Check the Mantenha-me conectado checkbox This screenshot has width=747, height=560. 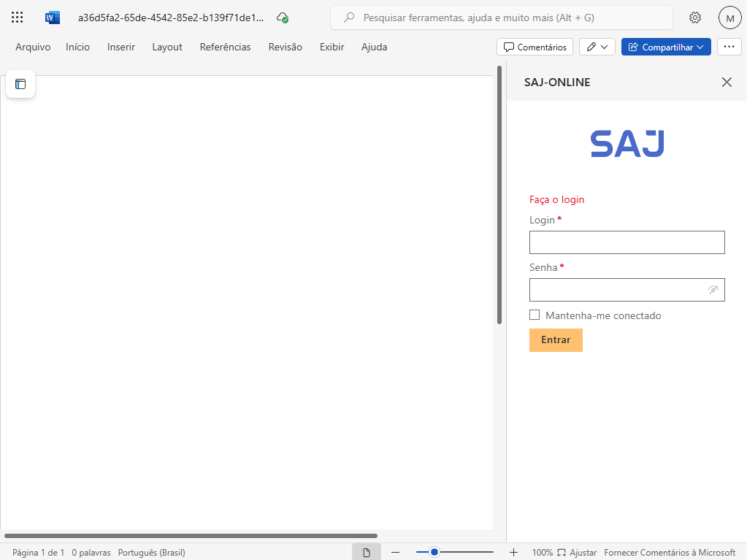(x=535, y=315)
